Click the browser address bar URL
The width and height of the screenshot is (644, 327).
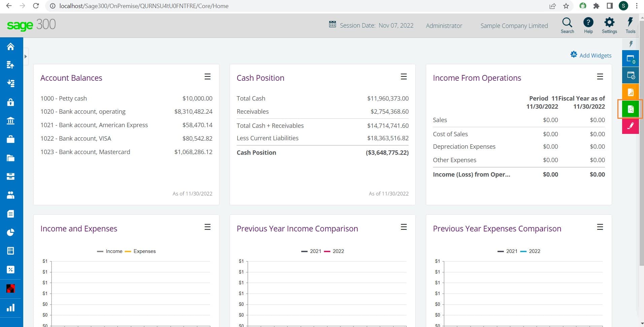tap(144, 6)
